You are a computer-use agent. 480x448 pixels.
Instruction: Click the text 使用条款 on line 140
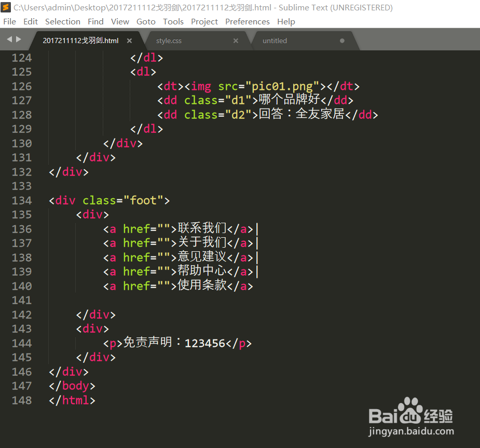pos(202,285)
